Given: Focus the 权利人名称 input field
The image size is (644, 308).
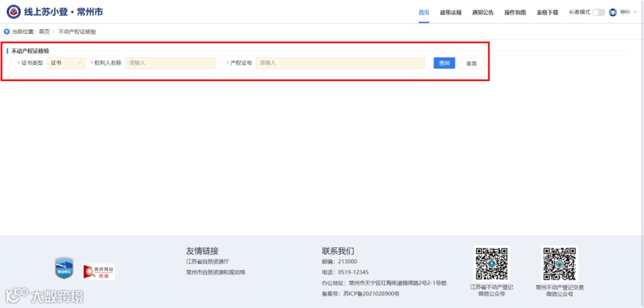Looking at the screenshot, I should 171,63.
